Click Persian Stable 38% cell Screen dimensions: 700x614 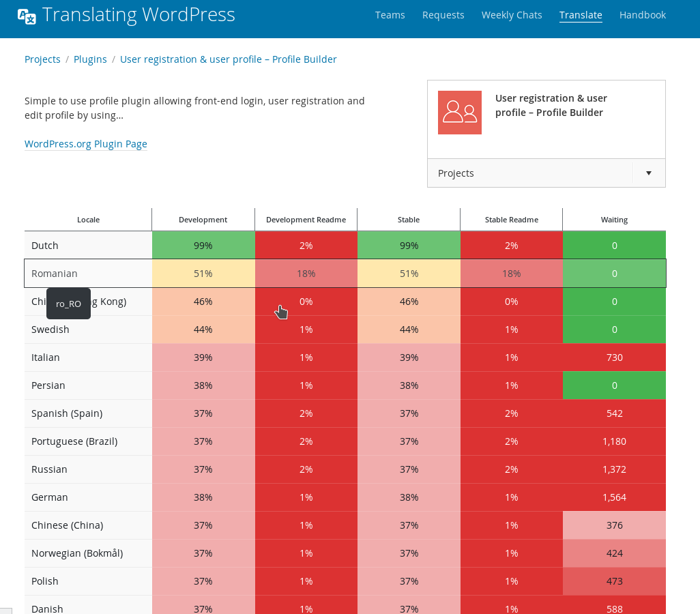pyautogui.click(x=409, y=385)
